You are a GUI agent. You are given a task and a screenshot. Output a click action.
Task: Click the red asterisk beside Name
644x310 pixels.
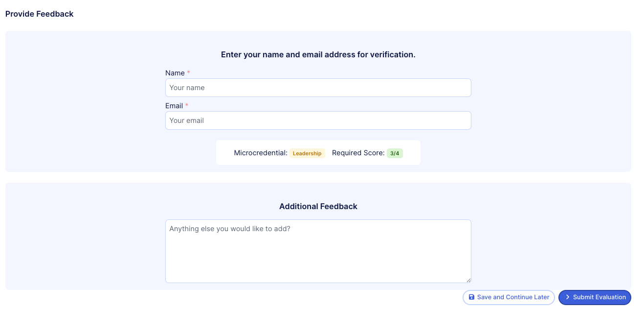point(189,73)
